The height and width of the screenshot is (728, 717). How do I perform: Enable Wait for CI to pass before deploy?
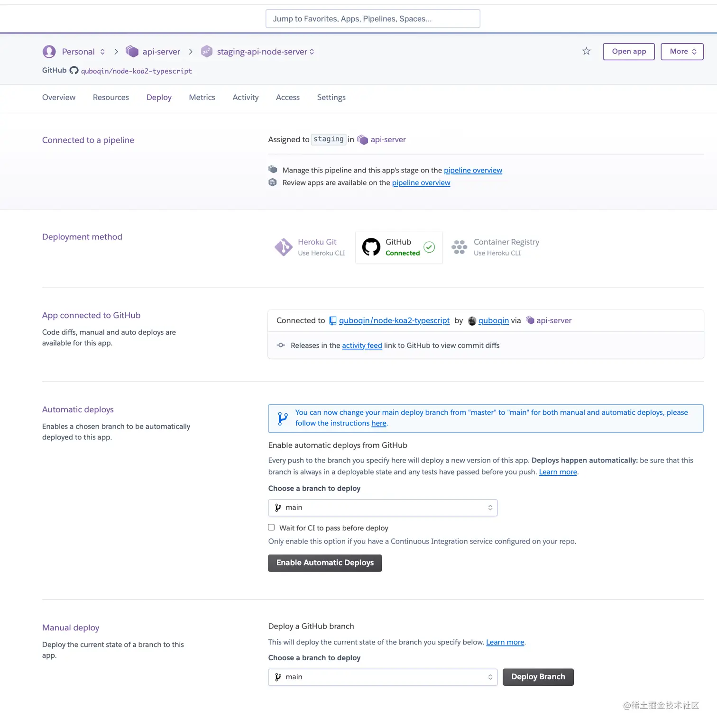pyautogui.click(x=271, y=527)
